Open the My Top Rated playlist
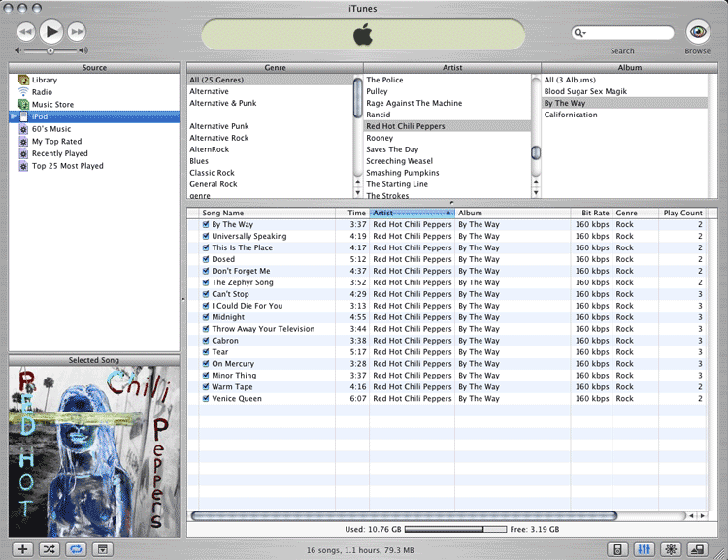Screen dimensions: 728x560 (56, 141)
